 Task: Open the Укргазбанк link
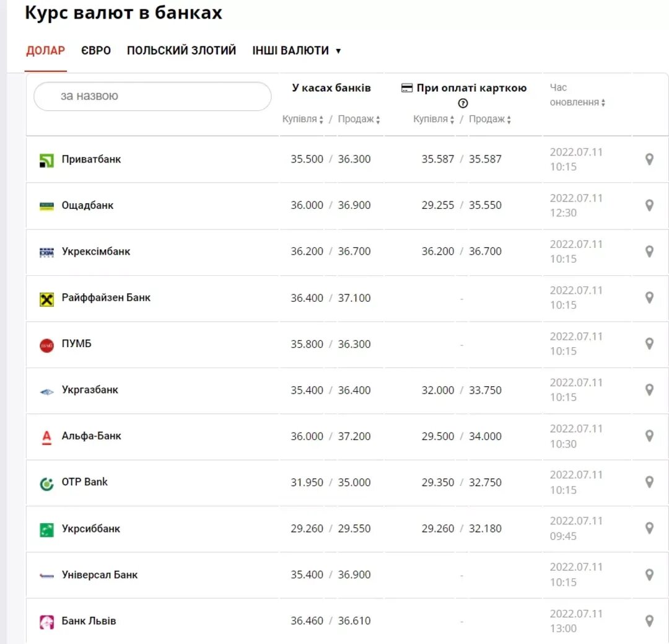click(90, 390)
